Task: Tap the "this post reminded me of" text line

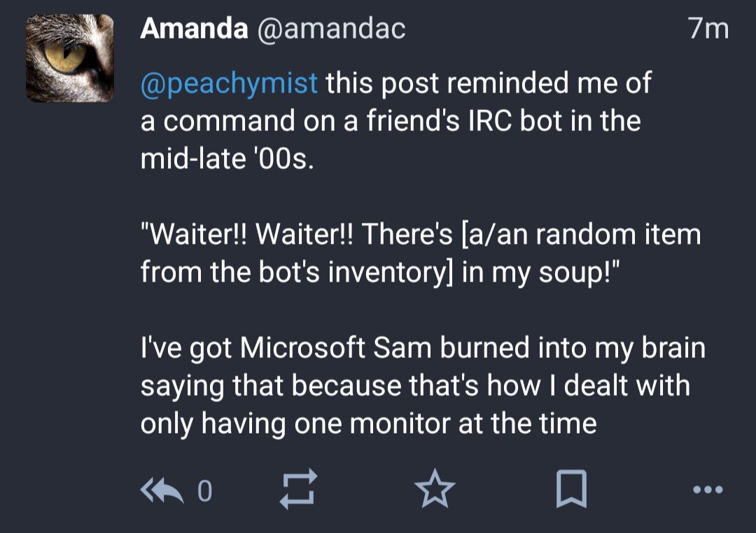Action: tap(489, 83)
